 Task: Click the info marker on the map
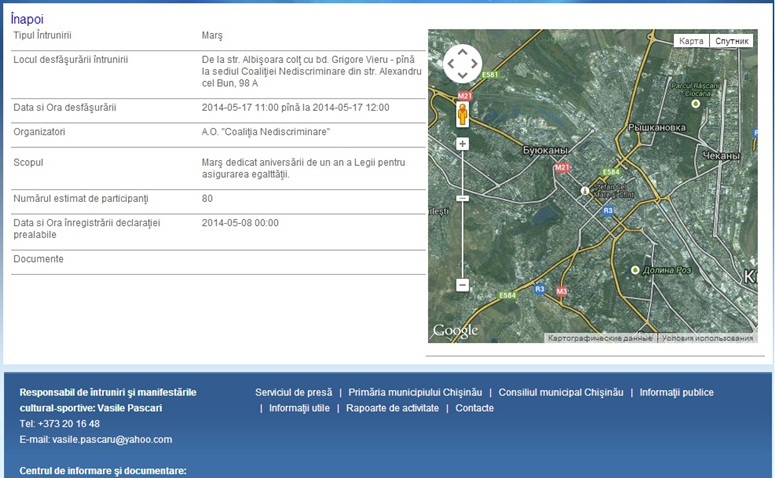585,190
